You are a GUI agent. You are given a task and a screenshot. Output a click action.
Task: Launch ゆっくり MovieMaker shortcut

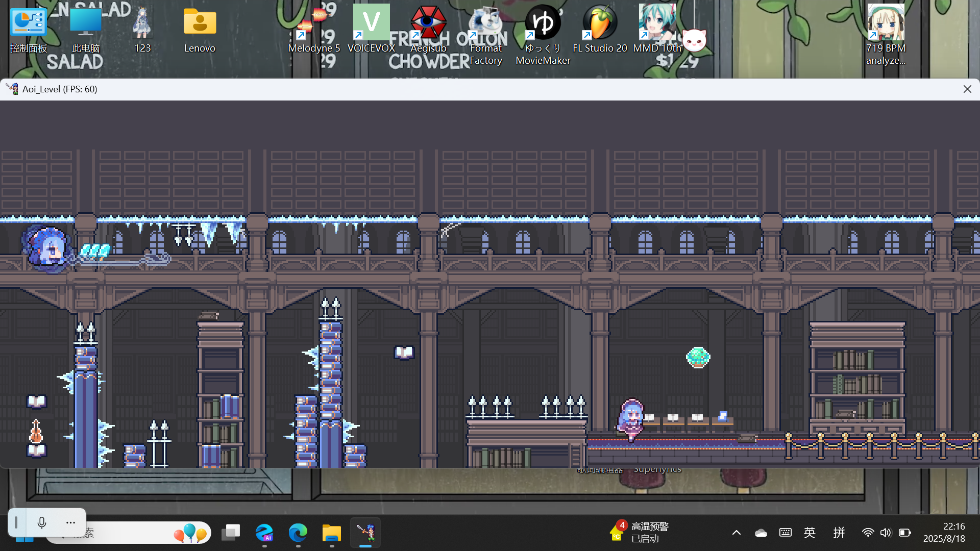coord(543,35)
